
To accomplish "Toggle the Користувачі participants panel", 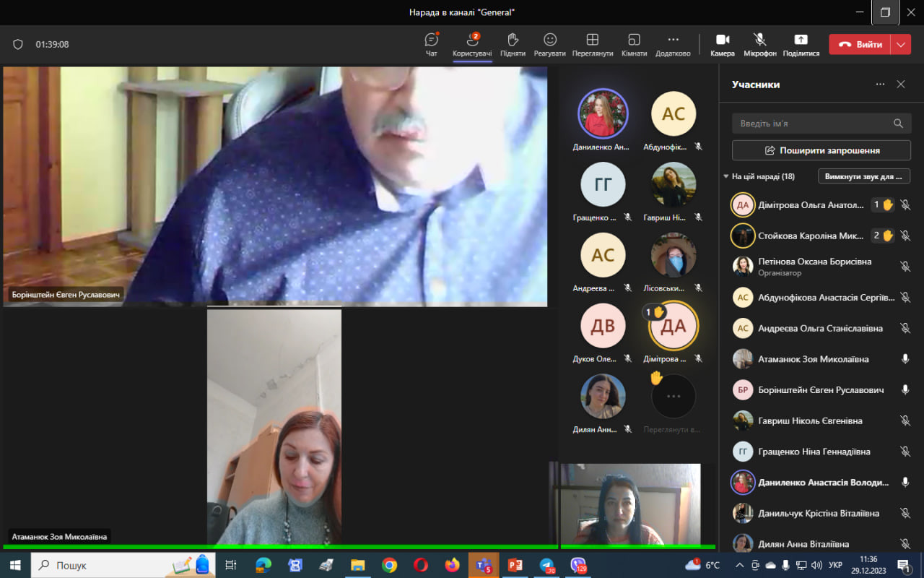I will tap(472, 45).
